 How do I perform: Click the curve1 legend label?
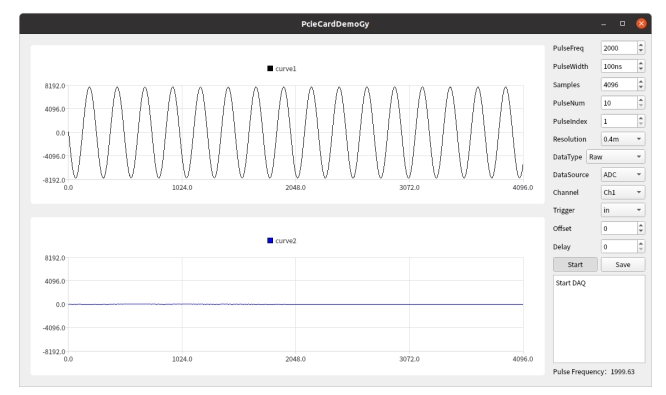[x=286, y=69]
